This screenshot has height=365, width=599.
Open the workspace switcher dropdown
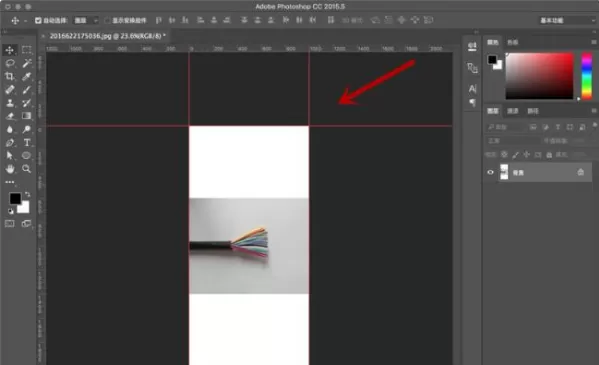pos(567,20)
